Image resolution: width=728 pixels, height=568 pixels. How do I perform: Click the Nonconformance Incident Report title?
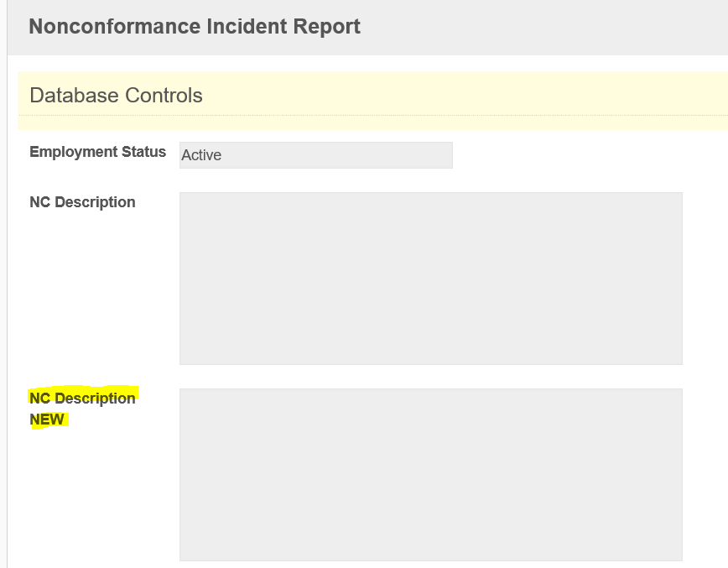point(195,26)
